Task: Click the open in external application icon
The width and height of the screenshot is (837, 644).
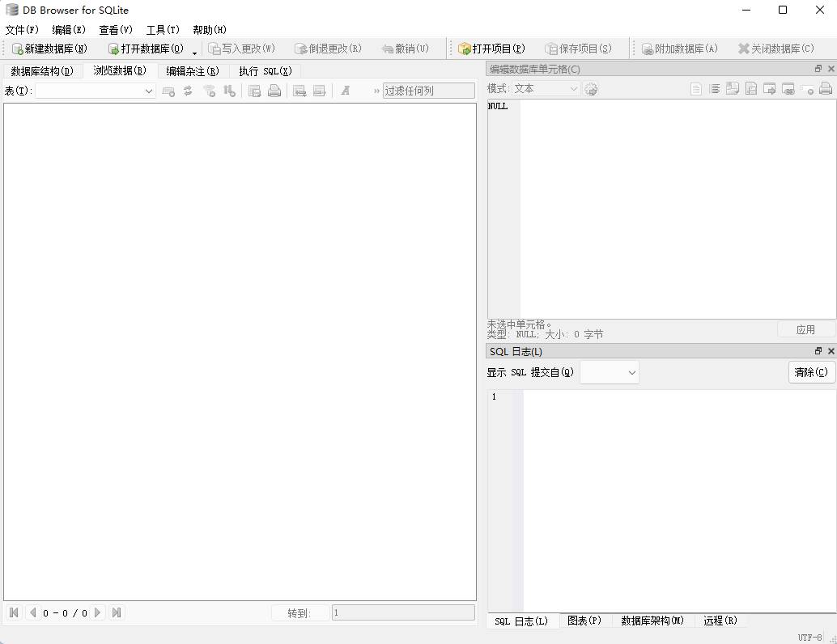Action: click(770, 88)
